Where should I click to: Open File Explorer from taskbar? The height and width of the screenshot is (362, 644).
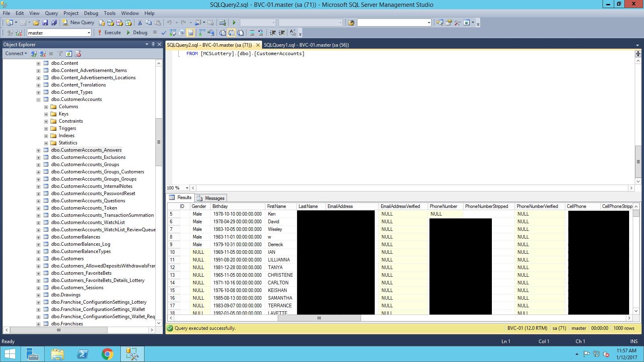click(58, 354)
